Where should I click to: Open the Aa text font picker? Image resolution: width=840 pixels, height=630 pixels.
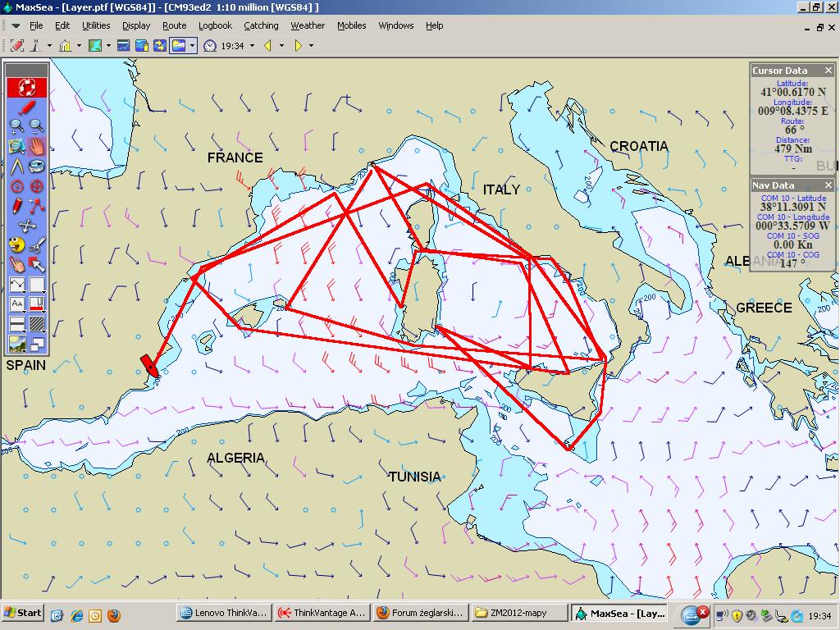[x=16, y=305]
